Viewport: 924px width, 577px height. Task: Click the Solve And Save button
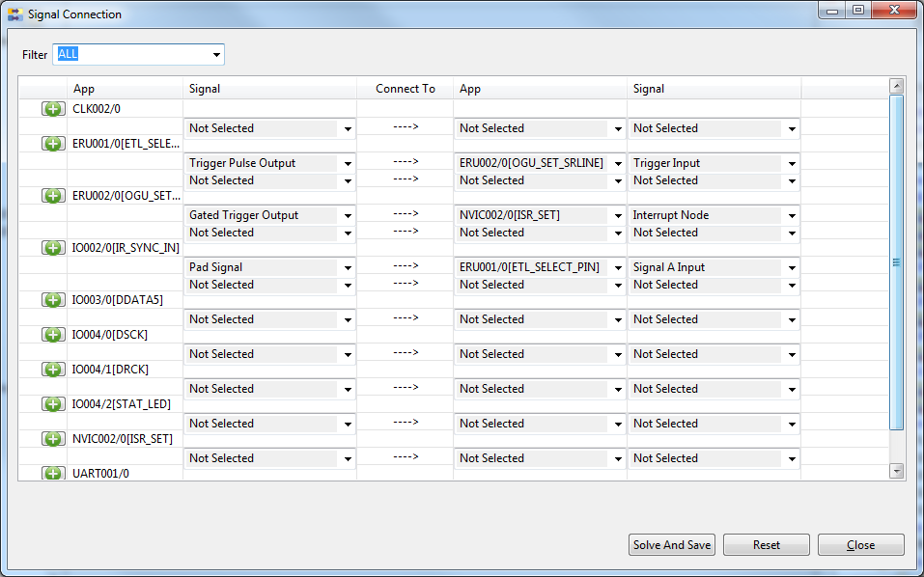coord(672,545)
